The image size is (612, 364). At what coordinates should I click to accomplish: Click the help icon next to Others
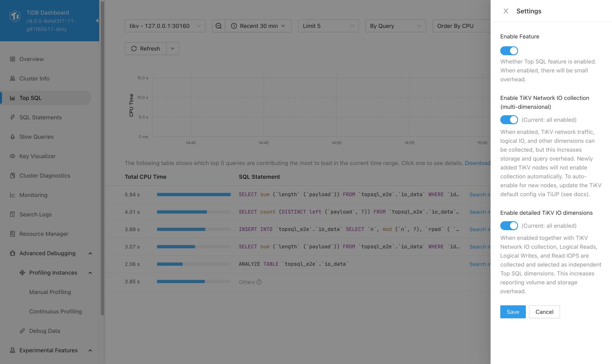coord(259,282)
